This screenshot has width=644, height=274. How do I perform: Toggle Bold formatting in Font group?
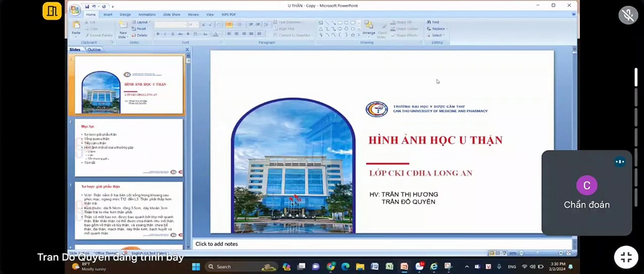click(158, 34)
